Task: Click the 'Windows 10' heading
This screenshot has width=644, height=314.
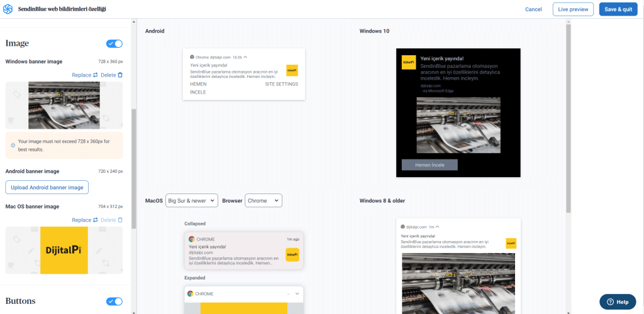Action: tap(374, 31)
